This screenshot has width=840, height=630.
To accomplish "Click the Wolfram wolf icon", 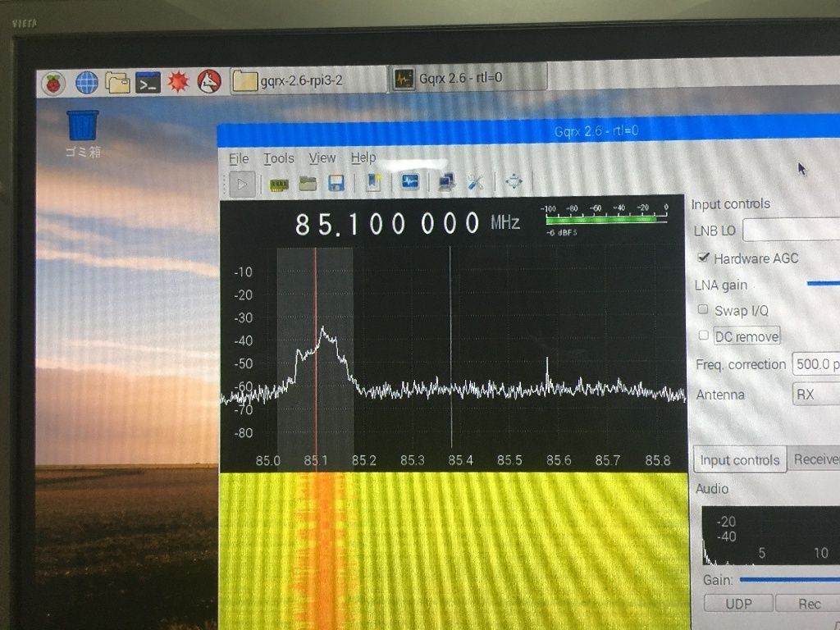I will click(x=209, y=81).
